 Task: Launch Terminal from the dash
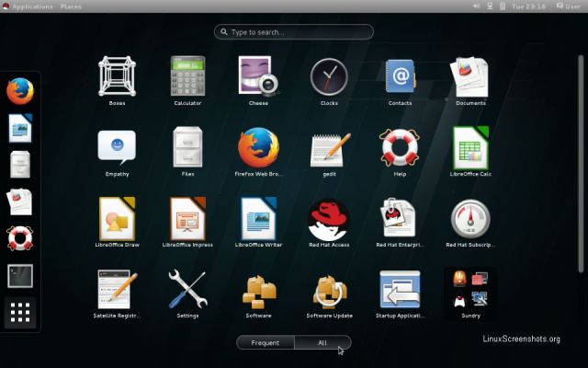tap(20, 276)
